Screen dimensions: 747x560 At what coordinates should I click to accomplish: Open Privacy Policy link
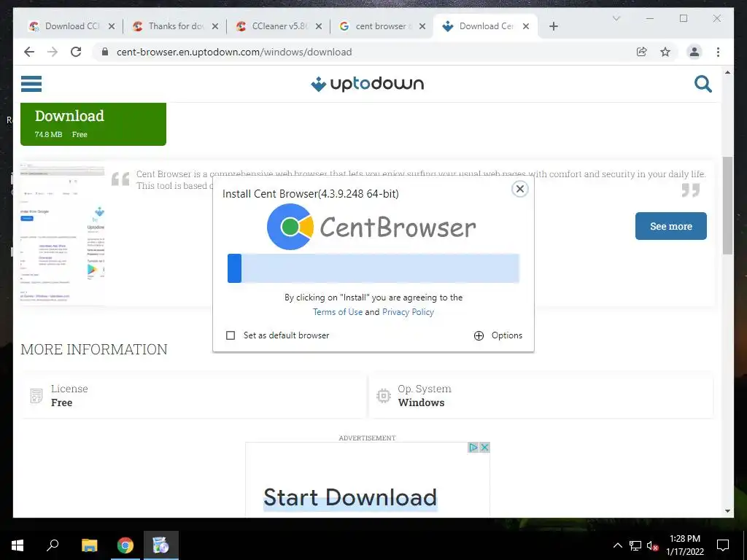(408, 312)
